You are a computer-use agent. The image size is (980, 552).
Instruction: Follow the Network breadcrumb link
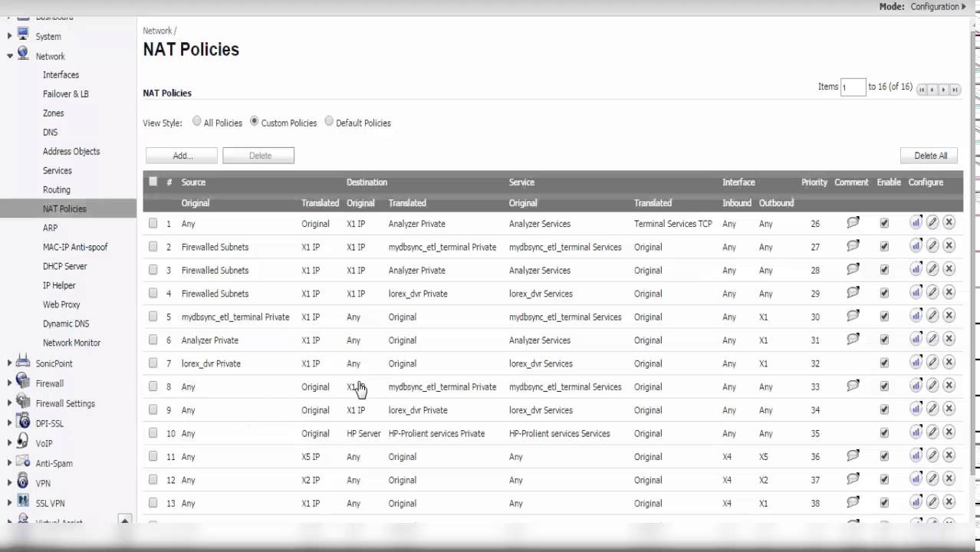click(x=157, y=31)
